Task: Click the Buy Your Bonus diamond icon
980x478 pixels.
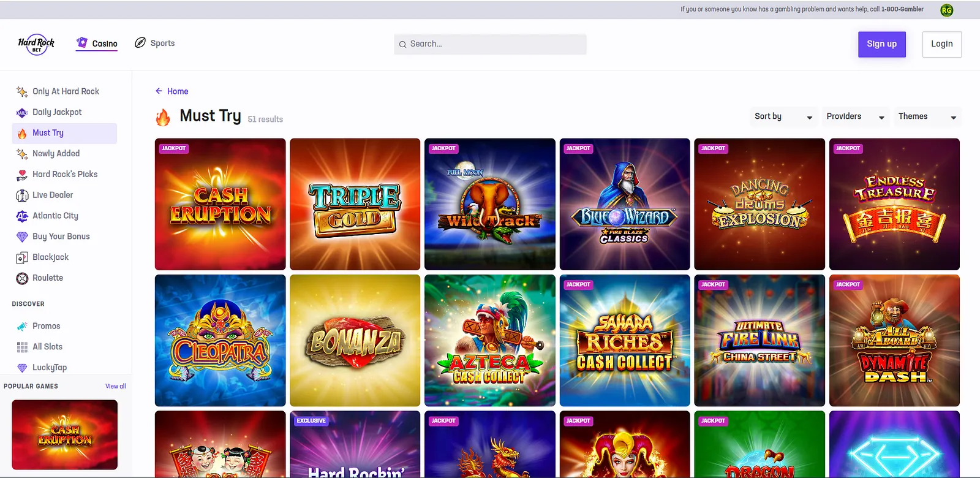Action: (22, 237)
